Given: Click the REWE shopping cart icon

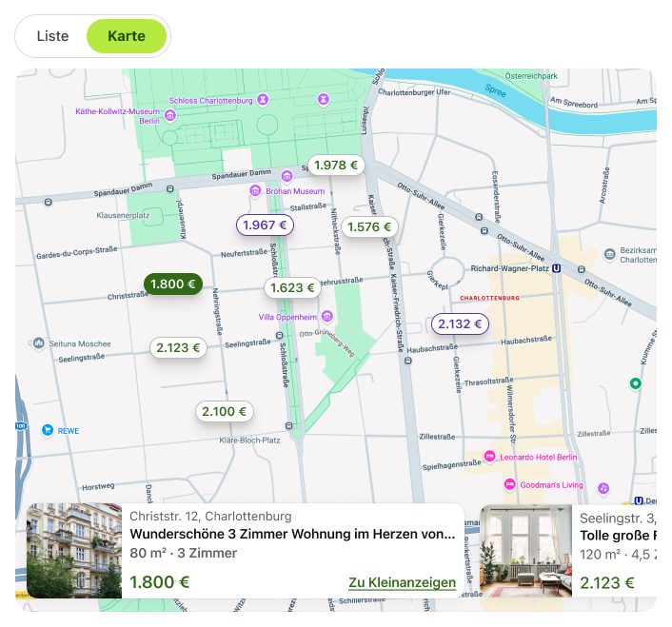Looking at the screenshot, I should (46, 430).
